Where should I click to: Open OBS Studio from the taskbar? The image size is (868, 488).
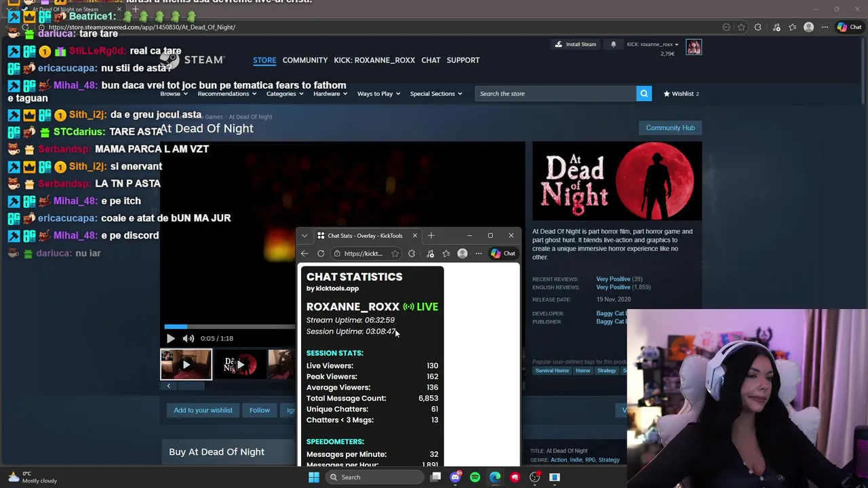pos(534,477)
